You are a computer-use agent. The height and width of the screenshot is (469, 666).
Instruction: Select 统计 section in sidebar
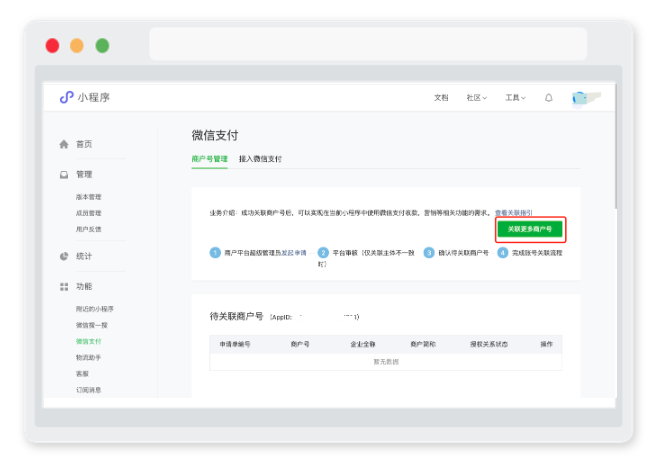[x=84, y=256]
